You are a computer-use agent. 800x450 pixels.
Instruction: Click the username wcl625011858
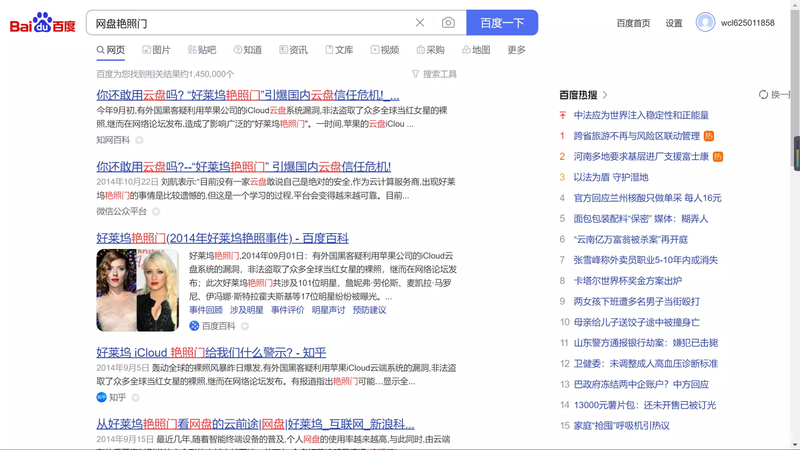click(747, 22)
